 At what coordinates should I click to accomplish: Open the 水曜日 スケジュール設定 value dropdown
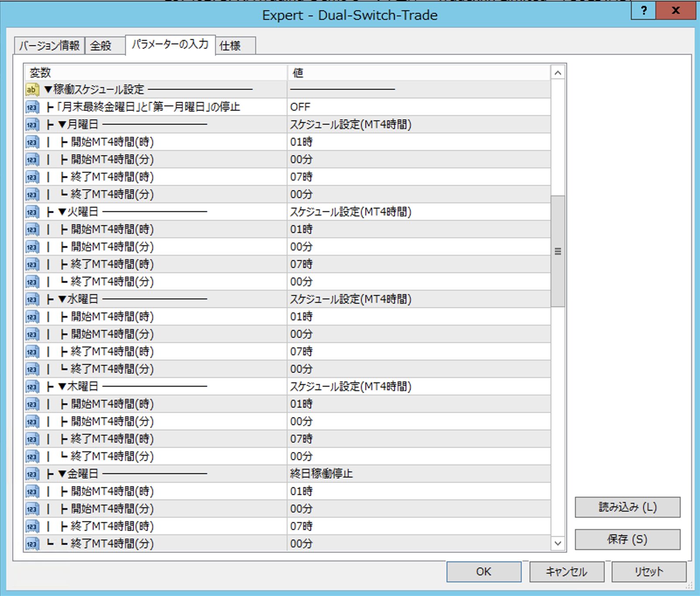point(418,299)
